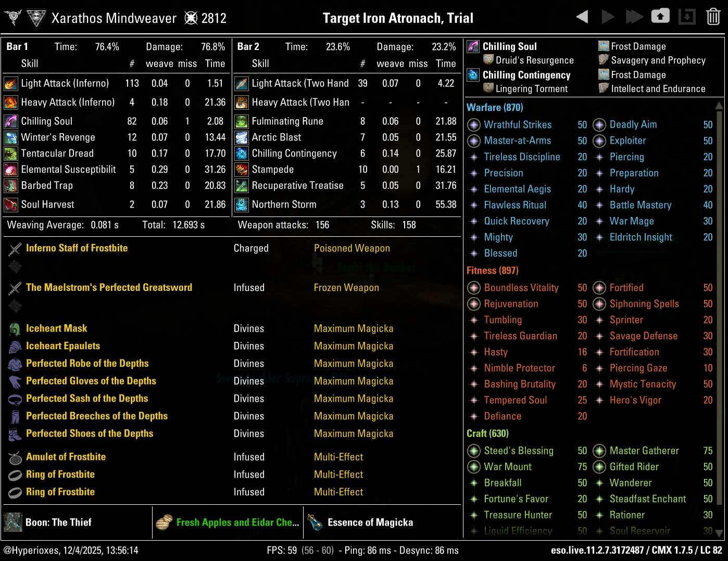Collapse the Warfare (870) section
This screenshot has width=728, height=561.
(494, 107)
